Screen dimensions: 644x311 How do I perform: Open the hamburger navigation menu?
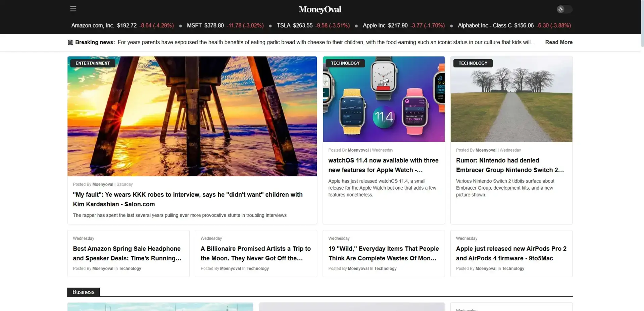click(x=73, y=9)
